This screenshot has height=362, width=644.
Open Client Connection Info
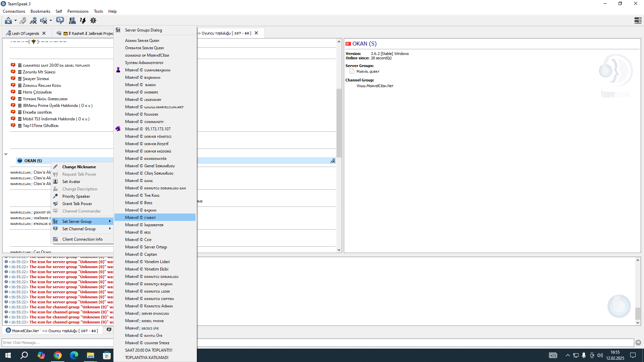click(x=82, y=239)
